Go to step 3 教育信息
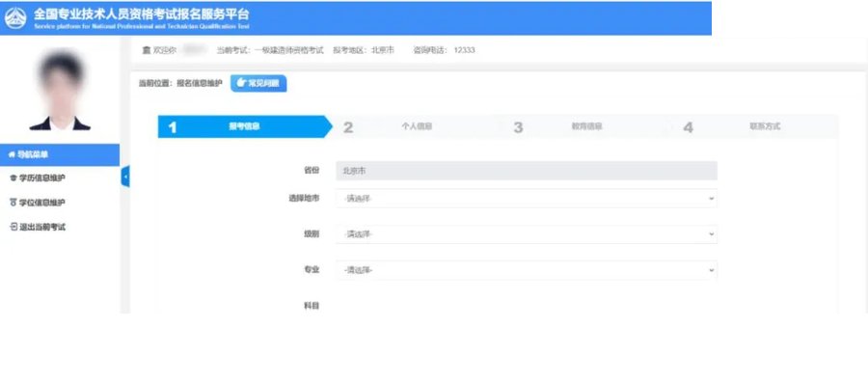868x382 pixels. (x=586, y=126)
